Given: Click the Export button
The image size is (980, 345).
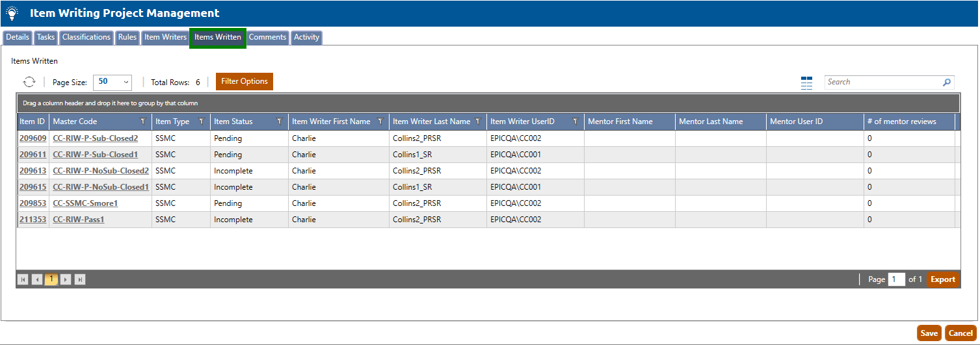Looking at the screenshot, I should [x=942, y=279].
